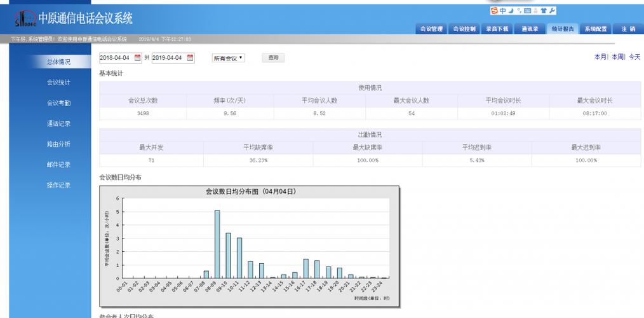Click the 会议总次数 value 3498
Image resolution: width=644 pixels, height=318 pixels.
[x=143, y=114]
